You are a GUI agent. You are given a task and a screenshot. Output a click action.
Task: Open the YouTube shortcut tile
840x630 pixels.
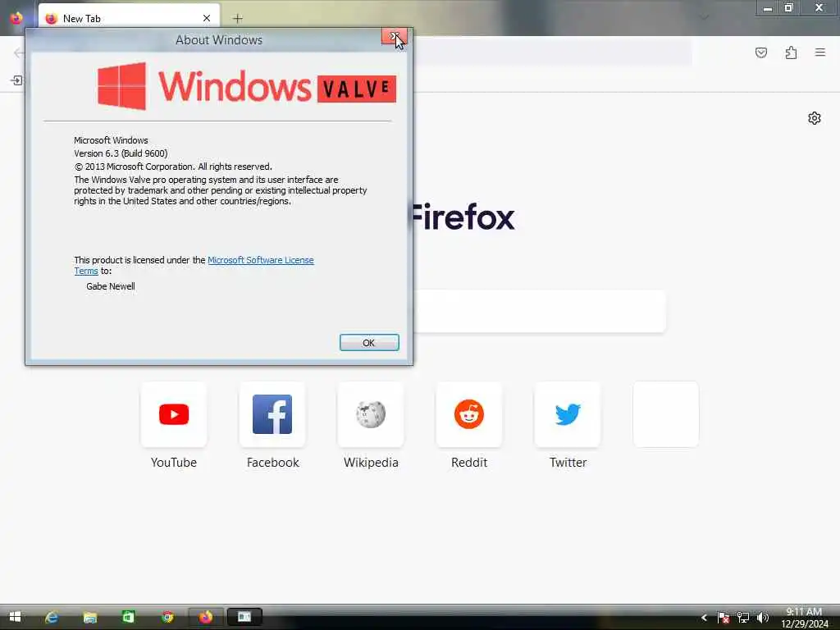click(x=174, y=414)
